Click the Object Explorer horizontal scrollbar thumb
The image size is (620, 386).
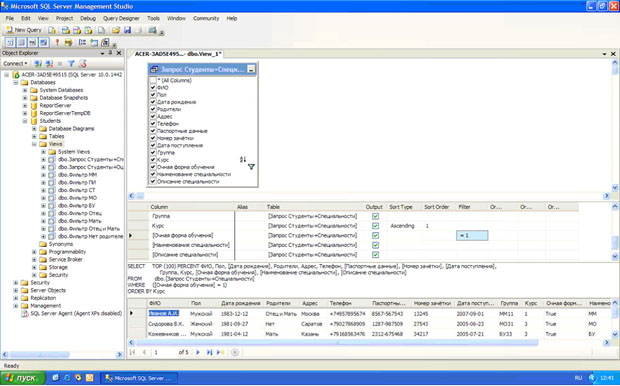pyautogui.click(x=40, y=354)
